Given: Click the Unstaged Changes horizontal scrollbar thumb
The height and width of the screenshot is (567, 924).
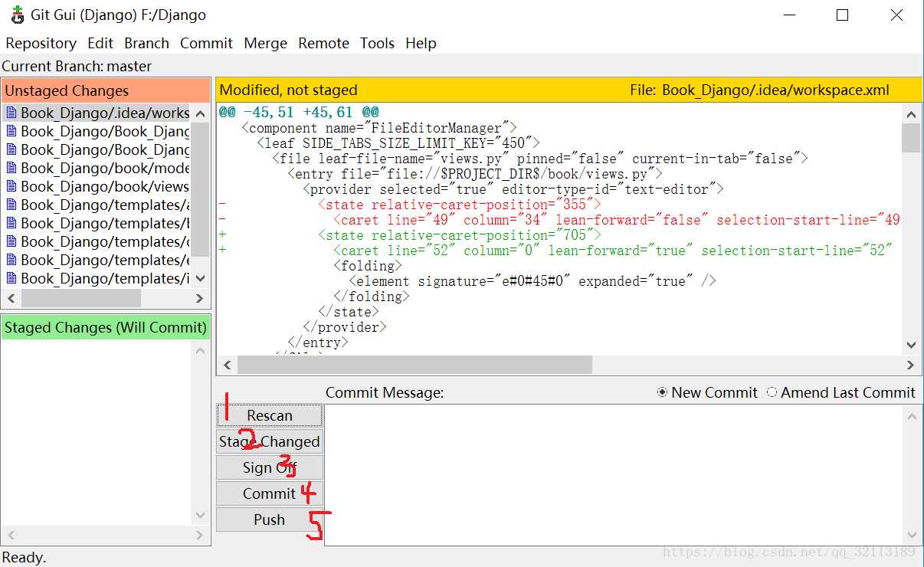Looking at the screenshot, I should coord(81,298).
